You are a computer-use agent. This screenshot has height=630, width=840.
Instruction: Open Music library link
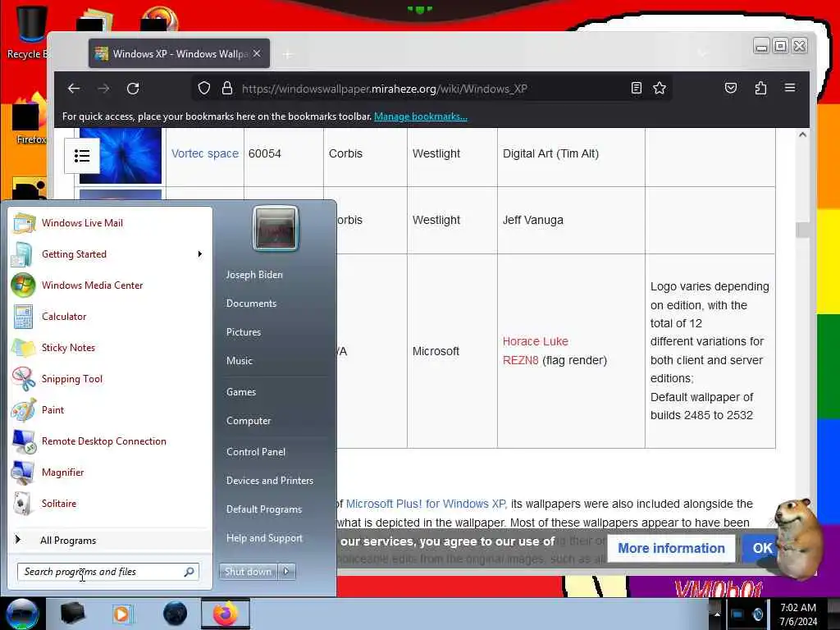pos(239,361)
